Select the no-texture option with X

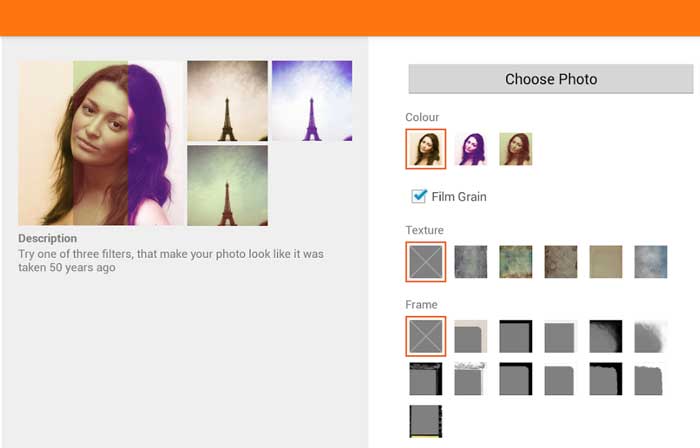(x=425, y=262)
